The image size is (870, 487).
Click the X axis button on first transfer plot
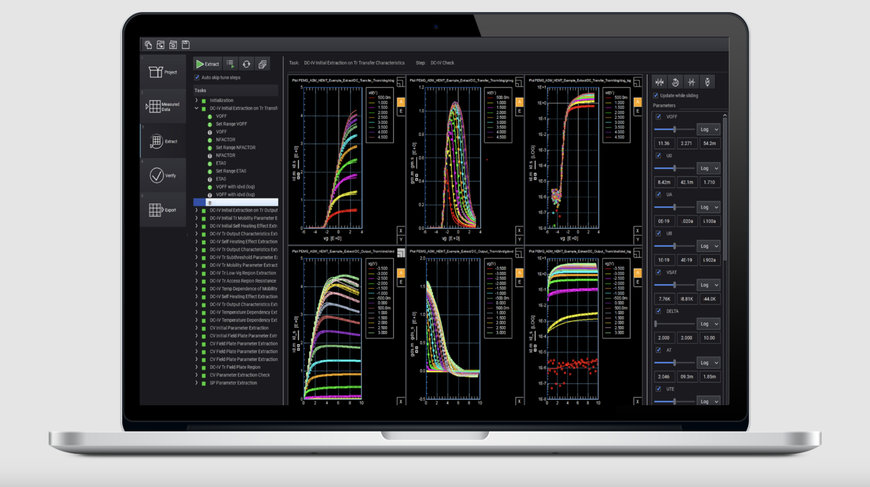tap(401, 231)
